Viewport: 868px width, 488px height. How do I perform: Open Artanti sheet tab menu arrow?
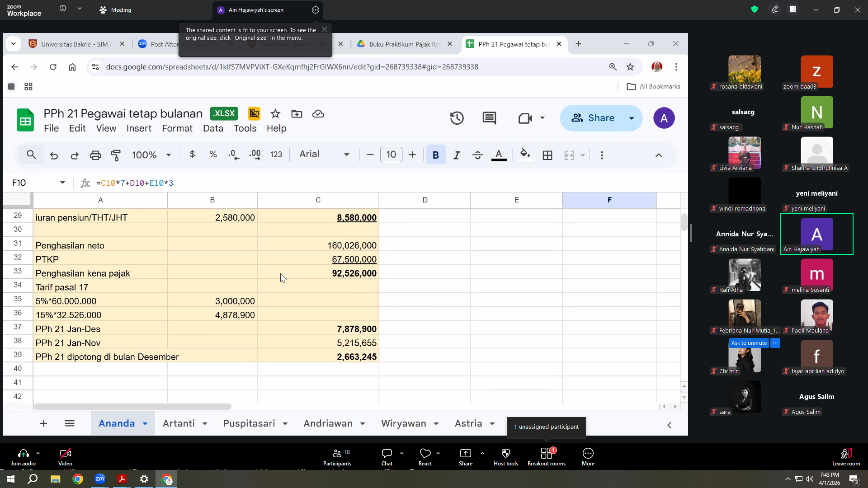coord(205,424)
